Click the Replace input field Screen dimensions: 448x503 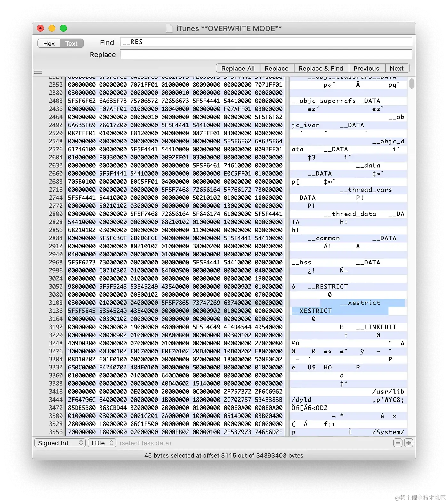[266, 54]
